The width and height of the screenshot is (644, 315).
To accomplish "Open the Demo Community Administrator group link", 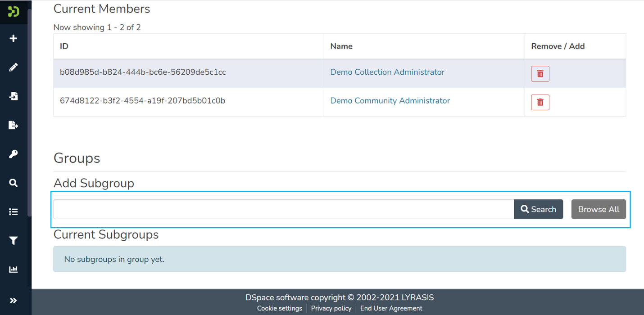I will (390, 100).
